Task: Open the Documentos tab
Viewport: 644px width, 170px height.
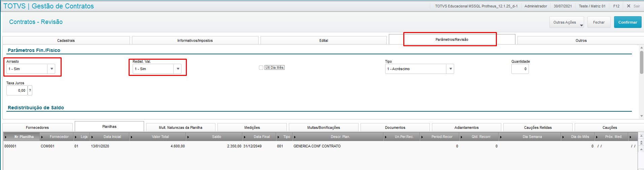Action: point(395,128)
